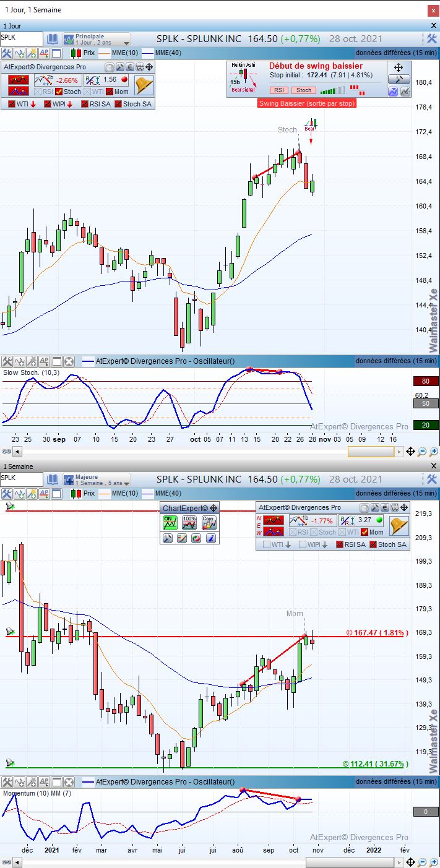Click the hammer icon in ChartExpert panel

(167, 538)
